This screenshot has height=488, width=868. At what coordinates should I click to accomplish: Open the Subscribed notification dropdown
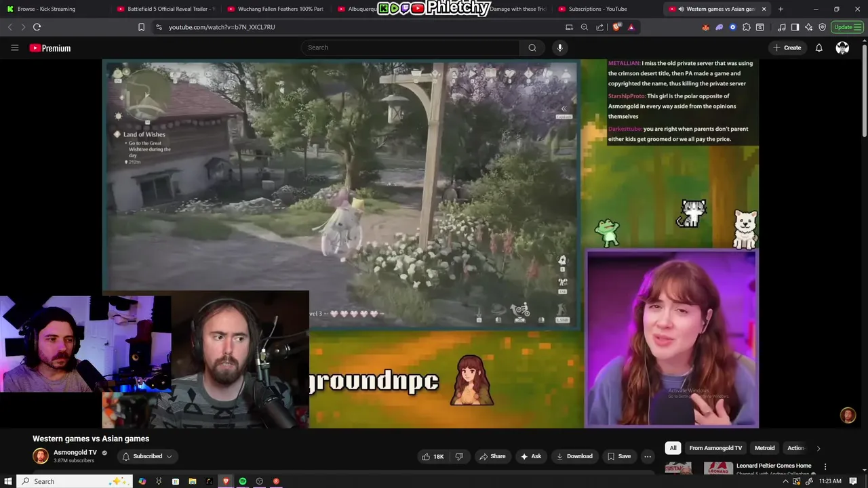coord(147,456)
